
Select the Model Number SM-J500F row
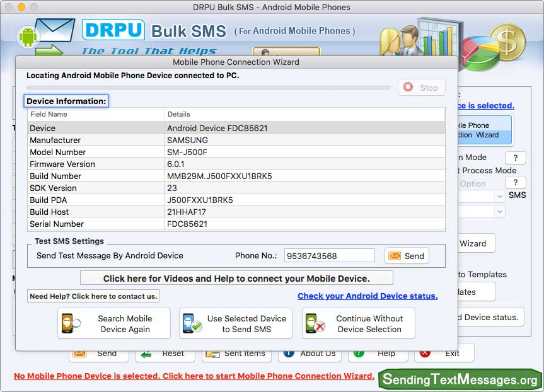pyautogui.click(x=236, y=152)
